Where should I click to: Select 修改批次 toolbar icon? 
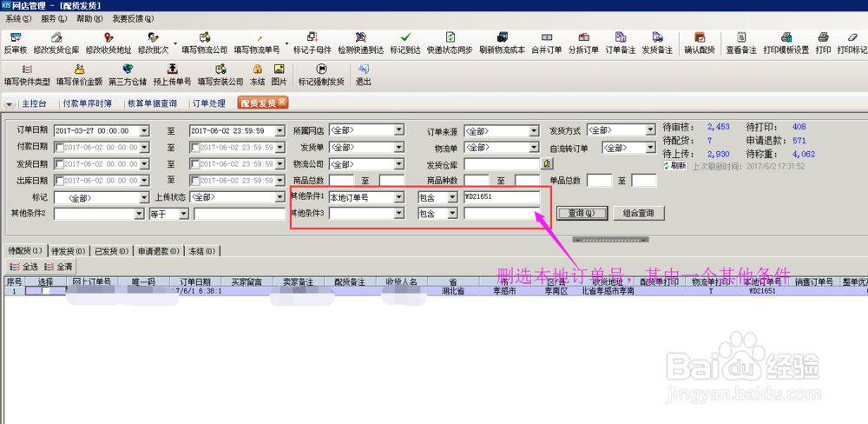click(154, 37)
